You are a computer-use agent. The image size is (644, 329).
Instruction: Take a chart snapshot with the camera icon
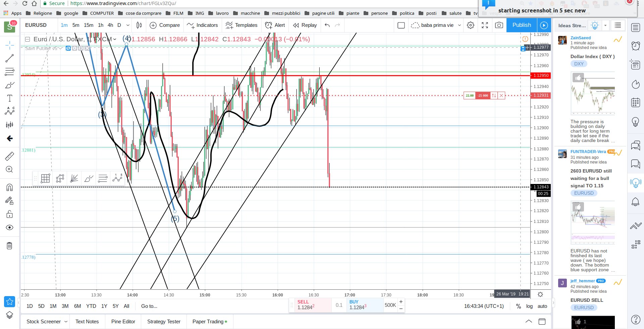[x=499, y=25]
